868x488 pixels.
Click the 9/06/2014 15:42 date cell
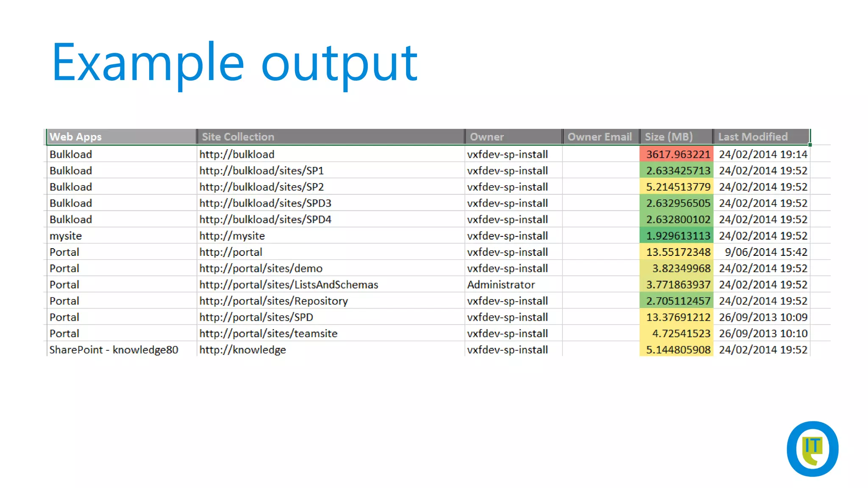coord(762,252)
